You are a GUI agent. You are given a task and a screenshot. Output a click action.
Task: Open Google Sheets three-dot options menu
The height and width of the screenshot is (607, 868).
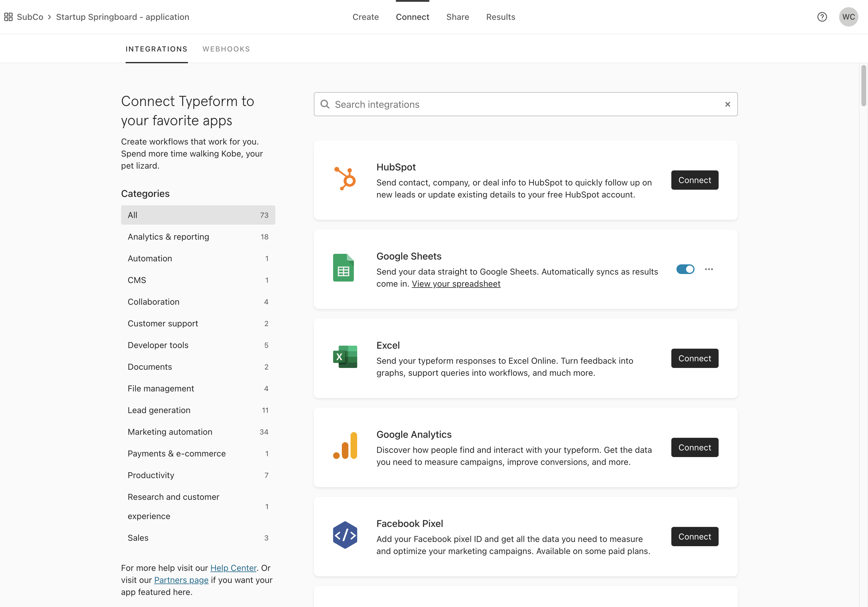coord(709,269)
